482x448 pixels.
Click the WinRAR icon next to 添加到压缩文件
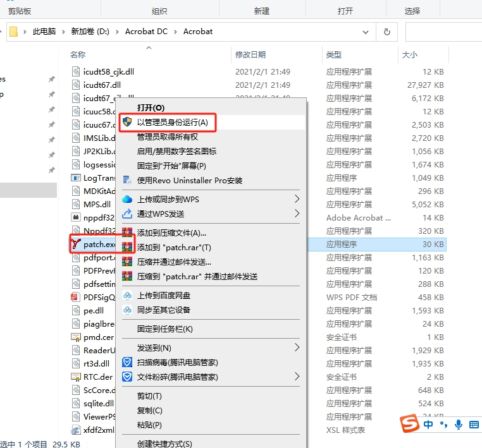127,233
